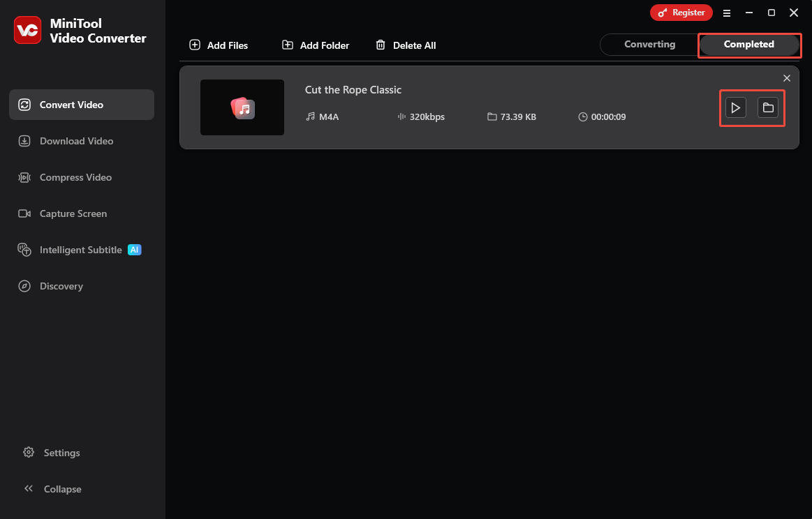Switch to the Converting tab

pos(649,44)
